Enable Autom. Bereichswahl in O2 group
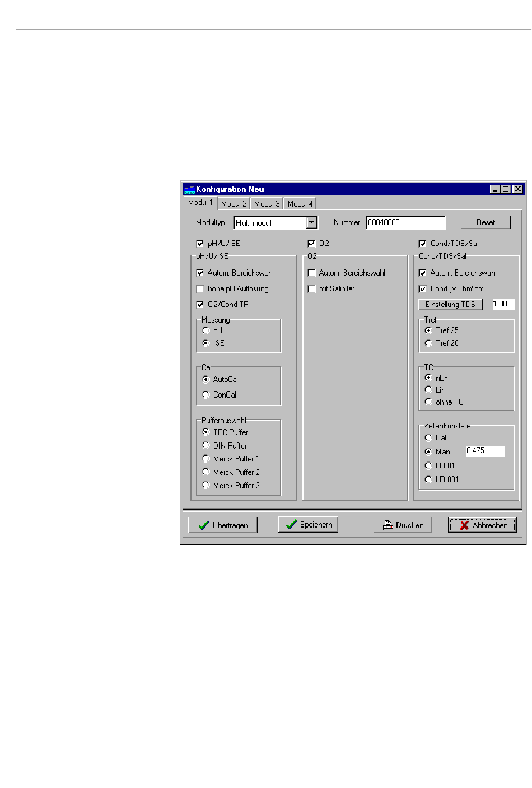This screenshot has width=532, height=788. pos(311,273)
